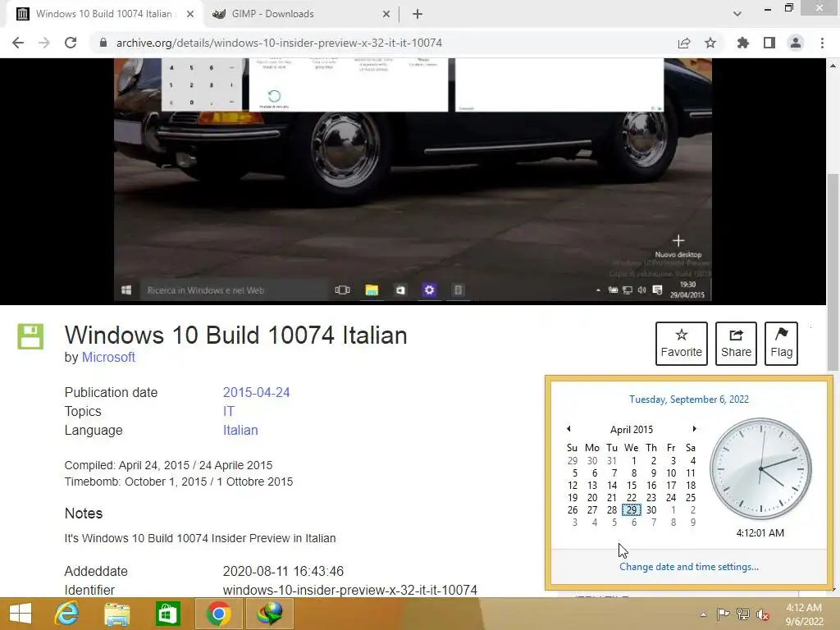Toggle the browser side panel icon
The height and width of the screenshot is (630, 840).
click(x=769, y=43)
